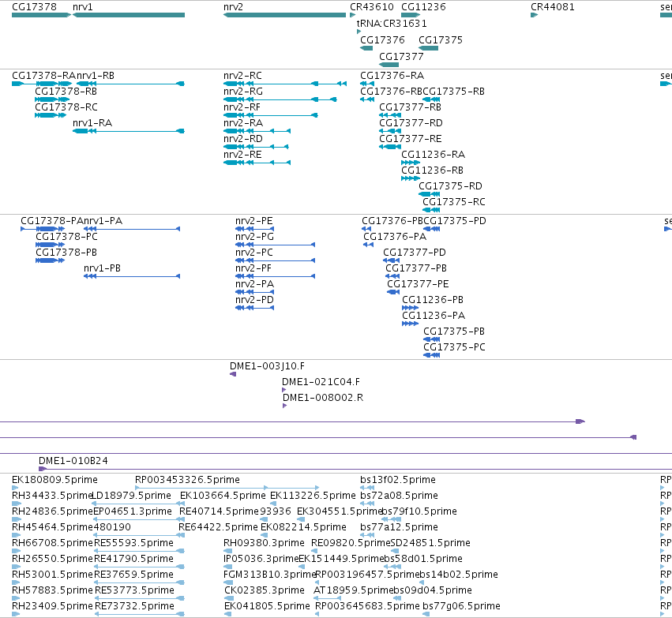Click the bs13f02.5prime EST label

click(398, 480)
